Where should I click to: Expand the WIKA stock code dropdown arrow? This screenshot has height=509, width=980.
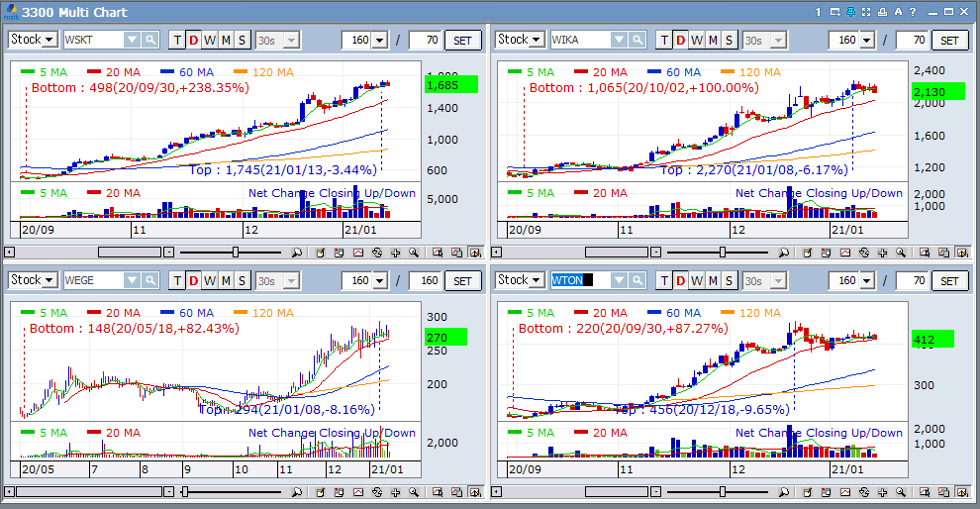click(619, 40)
